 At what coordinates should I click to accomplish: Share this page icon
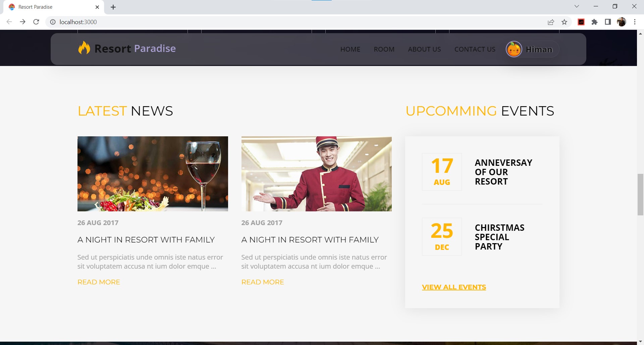pyautogui.click(x=551, y=22)
